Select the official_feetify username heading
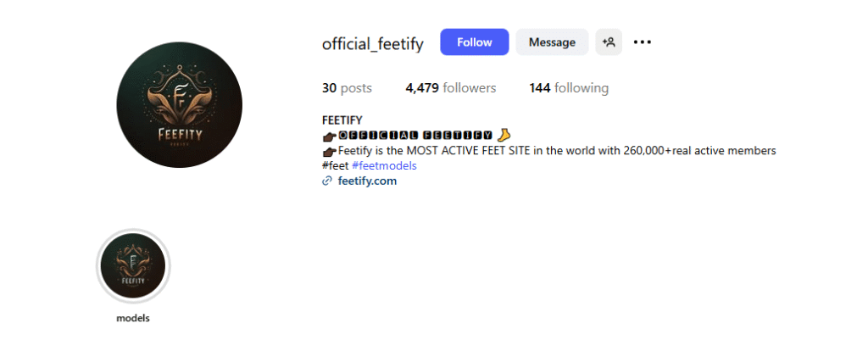Screen dimensions: 868x340 372,43
